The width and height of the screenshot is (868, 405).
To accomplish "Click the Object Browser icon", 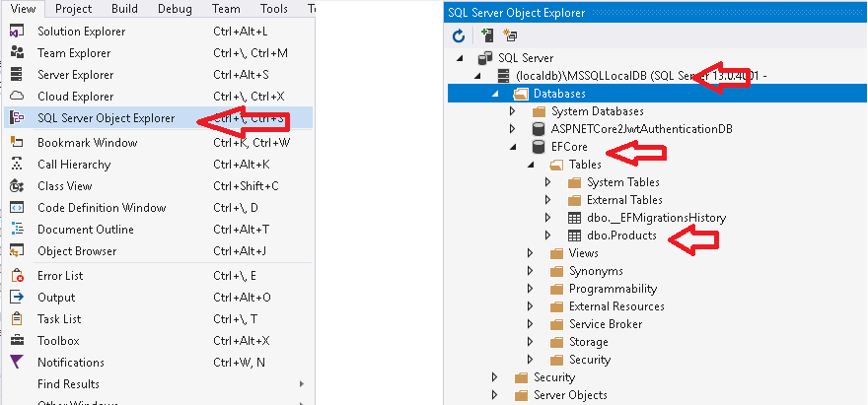I will pyautogui.click(x=17, y=250).
